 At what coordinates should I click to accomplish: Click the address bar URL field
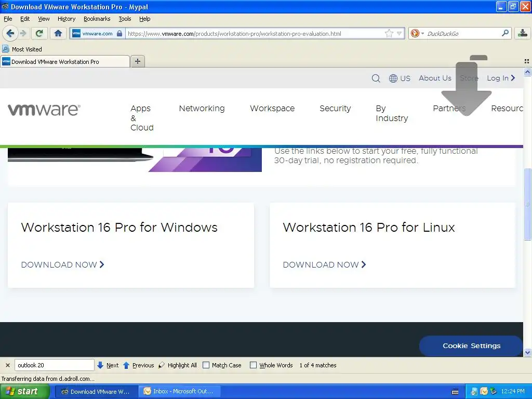tap(255, 34)
